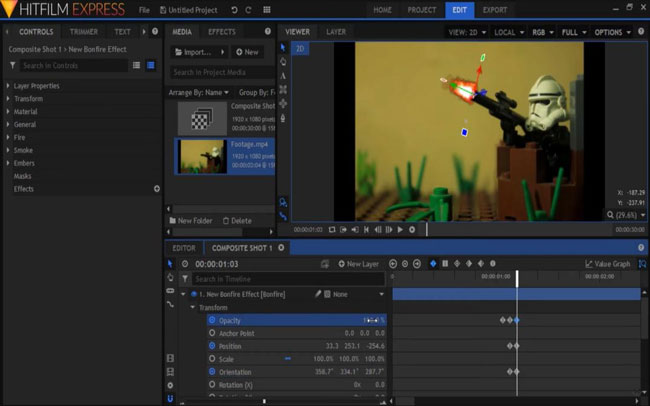The image size is (650, 406).
Task: Collapse the Transform group in timeline
Action: coord(192,307)
